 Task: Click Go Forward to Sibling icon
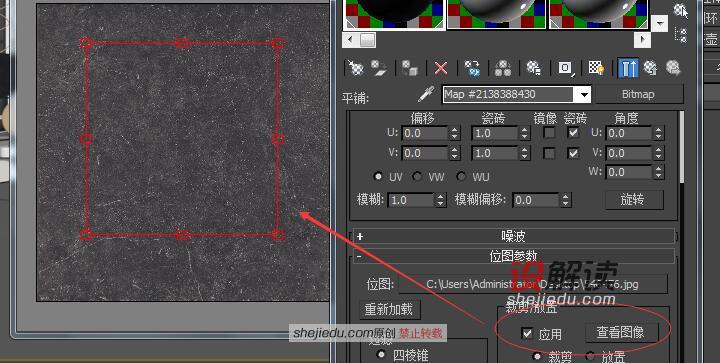673,68
